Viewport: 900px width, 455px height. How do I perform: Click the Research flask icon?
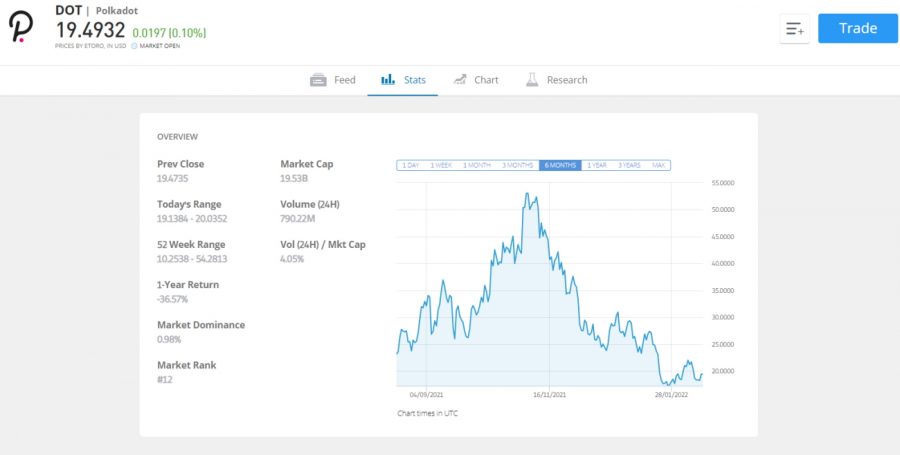tap(532, 80)
